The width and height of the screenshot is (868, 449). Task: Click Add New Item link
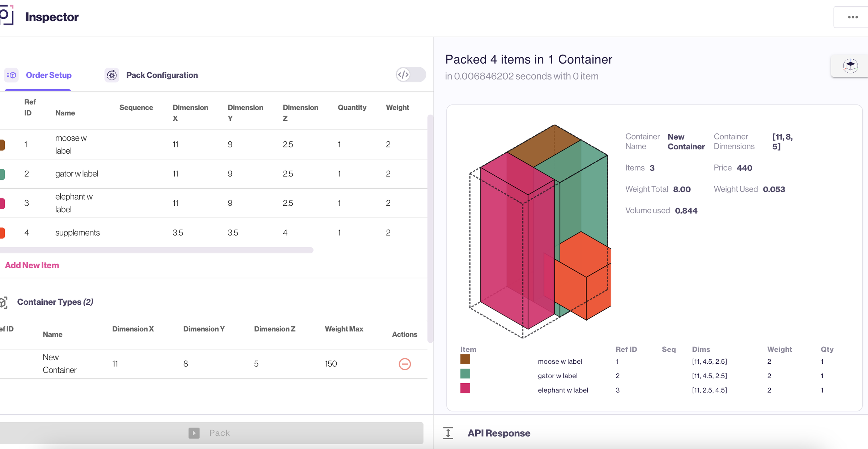32,265
